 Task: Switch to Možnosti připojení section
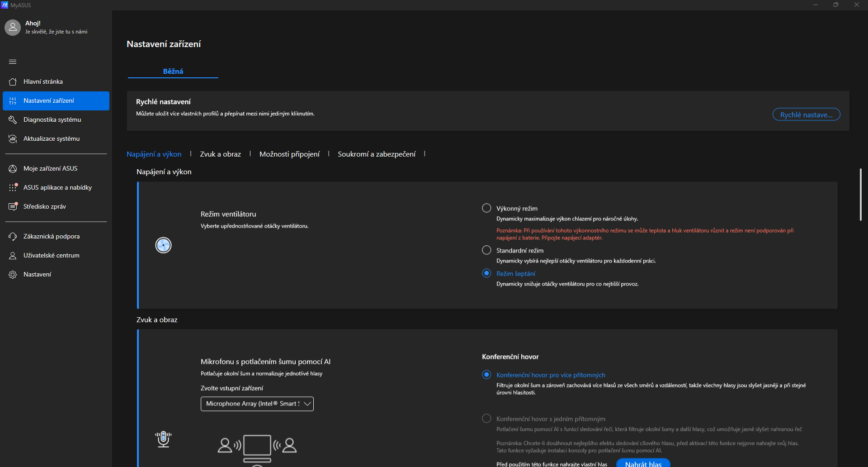pos(289,154)
